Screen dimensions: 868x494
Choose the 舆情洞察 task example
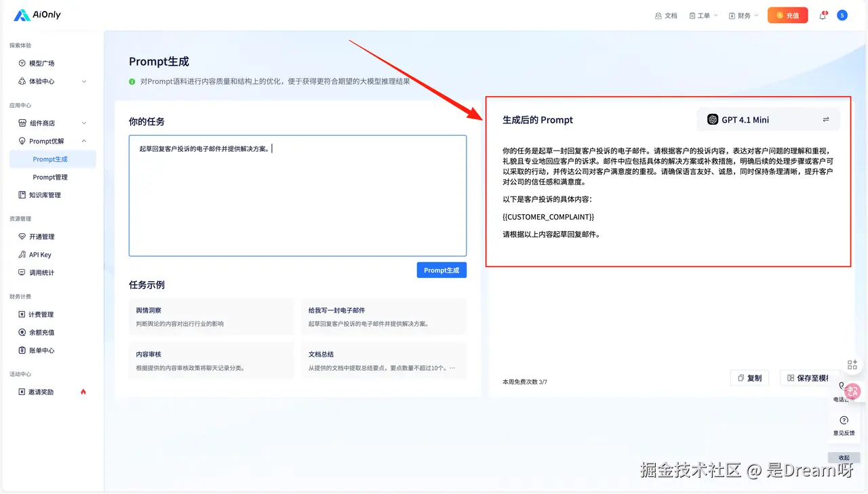coord(211,316)
